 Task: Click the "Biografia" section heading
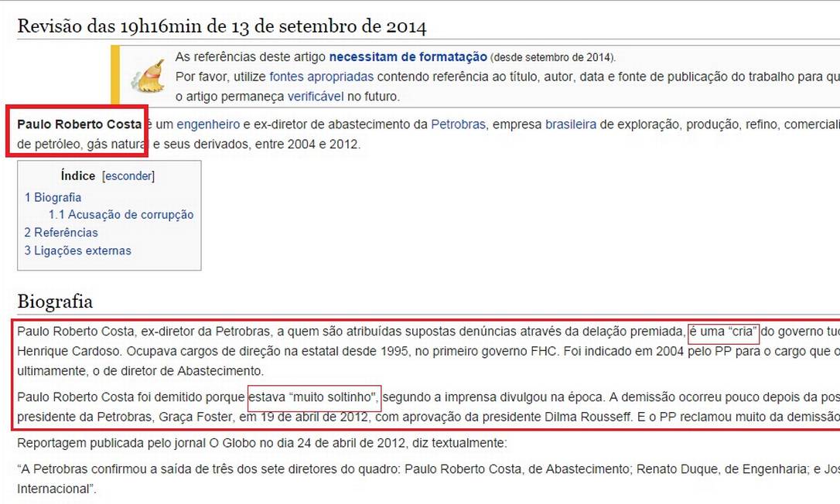(55, 301)
